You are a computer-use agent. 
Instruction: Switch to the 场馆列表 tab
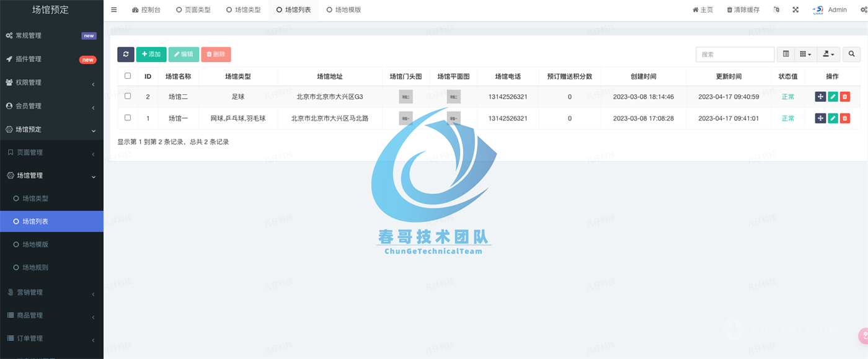coord(294,10)
